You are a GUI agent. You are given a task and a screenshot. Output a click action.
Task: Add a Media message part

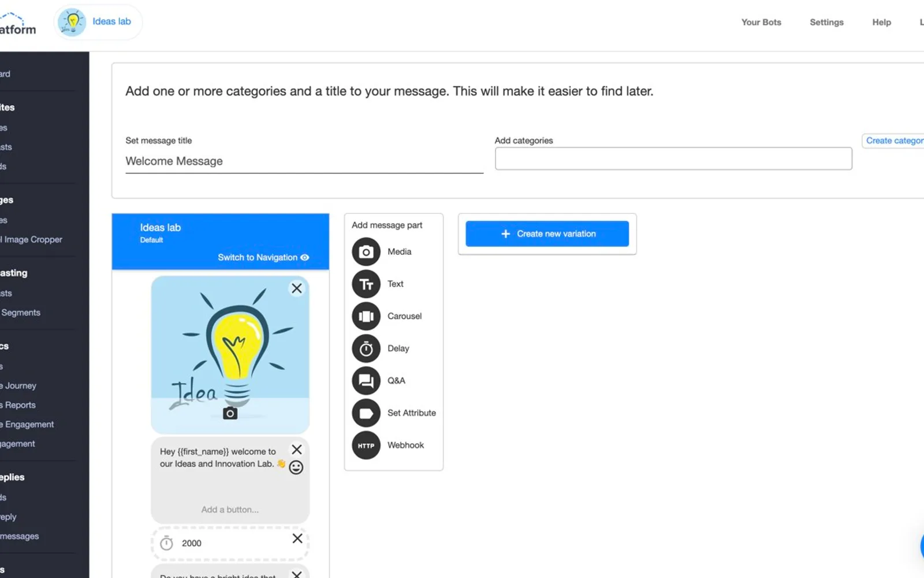click(366, 252)
